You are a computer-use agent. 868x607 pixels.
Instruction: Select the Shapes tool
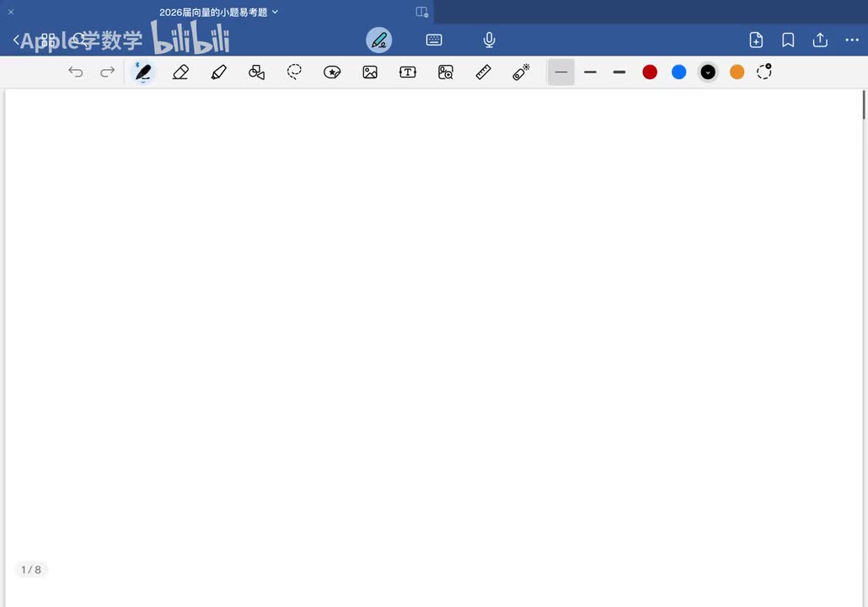[x=256, y=72]
